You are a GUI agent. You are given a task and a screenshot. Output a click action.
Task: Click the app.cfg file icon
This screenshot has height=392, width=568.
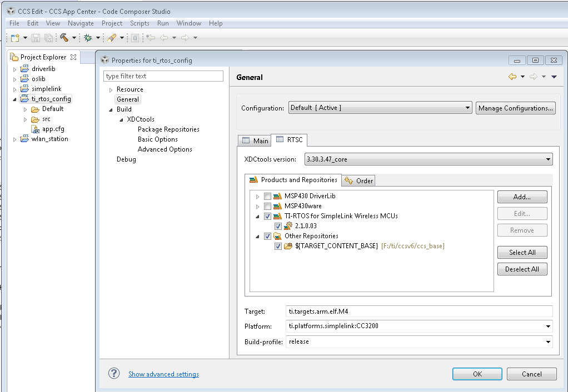36,129
